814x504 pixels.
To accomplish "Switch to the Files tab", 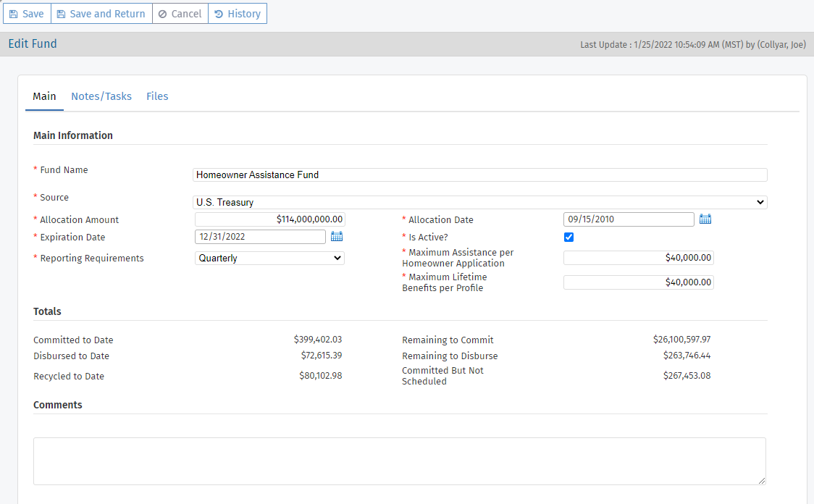I will pyautogui.click(x=157, y=96).
